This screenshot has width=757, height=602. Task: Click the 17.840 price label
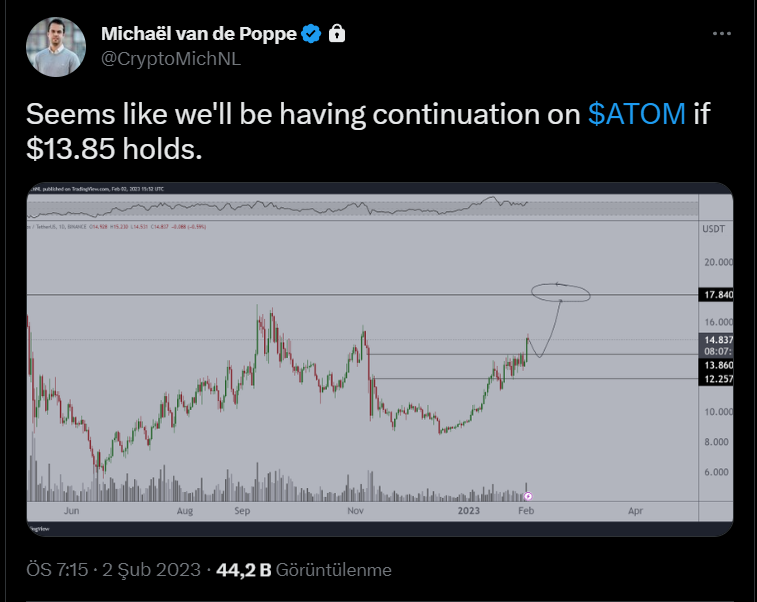click(x=716, y=294)
